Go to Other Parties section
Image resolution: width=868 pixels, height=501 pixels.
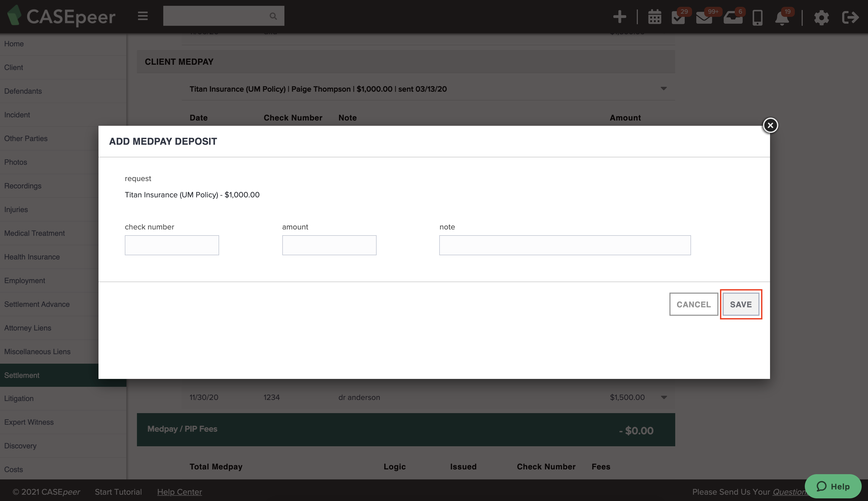(x=49, y=138)
